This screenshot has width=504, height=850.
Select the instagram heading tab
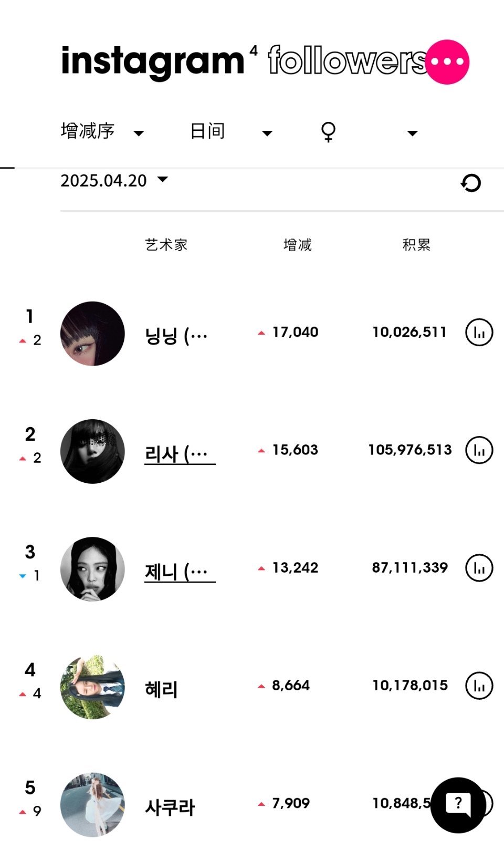[x=153, y=62]
